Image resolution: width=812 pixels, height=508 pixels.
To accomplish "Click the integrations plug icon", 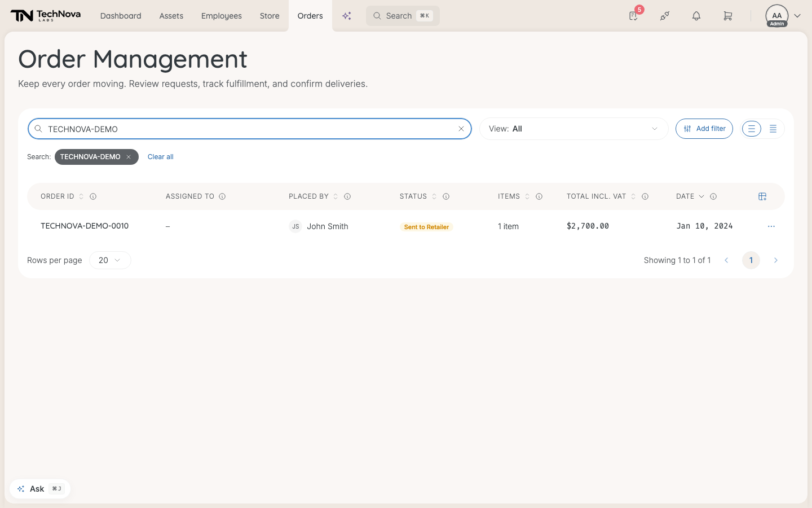I will pos(665,16).
